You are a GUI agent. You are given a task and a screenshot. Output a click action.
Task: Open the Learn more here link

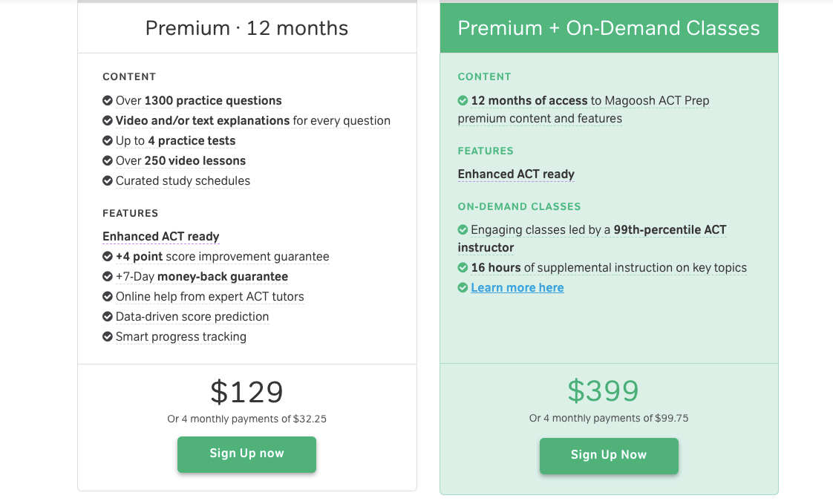coord(517,288)
